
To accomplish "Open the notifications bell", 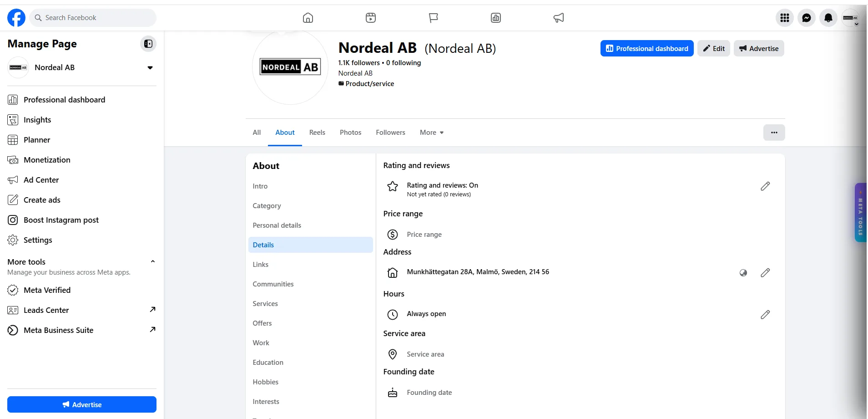I will 828,18.
